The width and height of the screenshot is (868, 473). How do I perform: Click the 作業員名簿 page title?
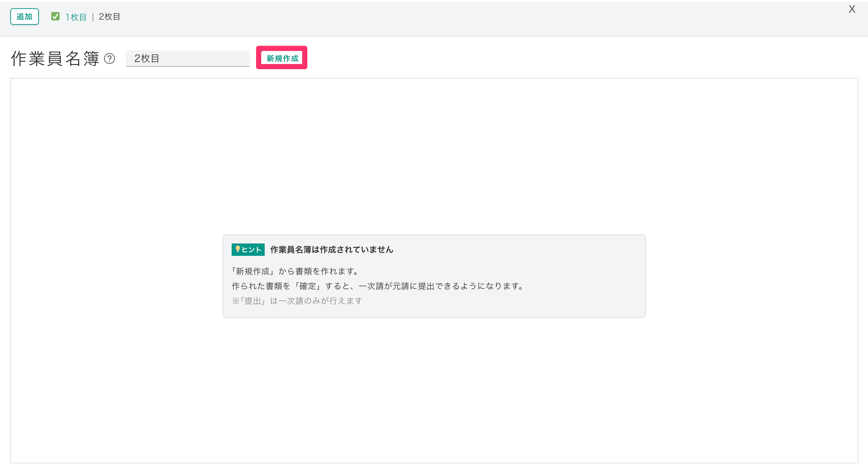pyautogui.click(x=55, y=59)
